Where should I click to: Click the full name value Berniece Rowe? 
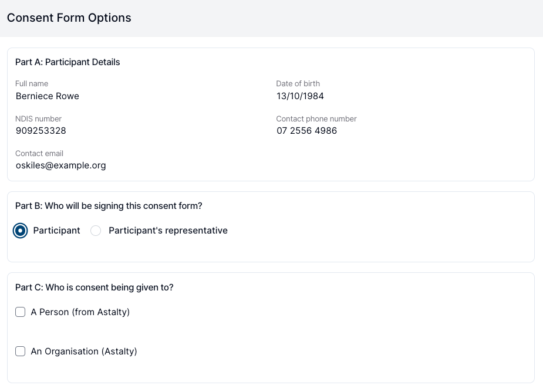click(48, 96)
